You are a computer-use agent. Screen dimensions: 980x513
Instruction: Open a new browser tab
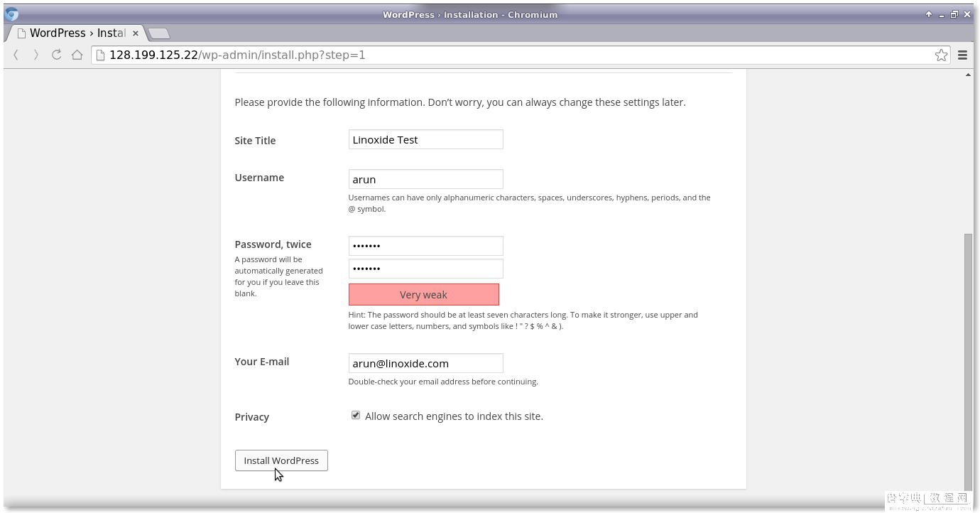[x=158, y=33]
